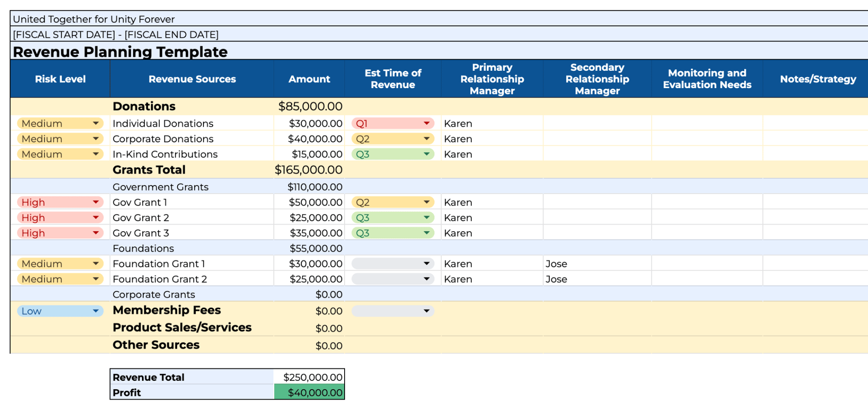Click the Foundations subheading
The width and height of the screenshot is (868, 410).
point(143,249)
